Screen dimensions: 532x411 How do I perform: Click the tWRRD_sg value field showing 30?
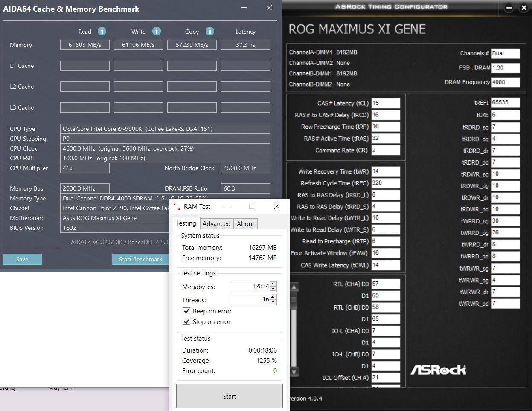coord(506,221)
